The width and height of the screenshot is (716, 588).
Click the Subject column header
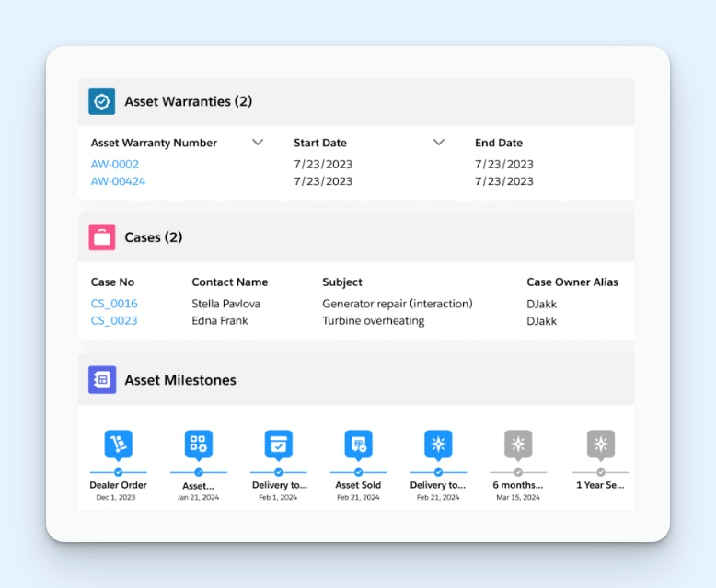tap(342, 282)
